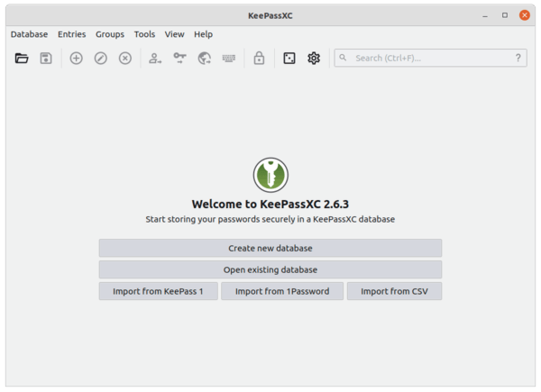Lock database with padlock icon

click(259, 59)
